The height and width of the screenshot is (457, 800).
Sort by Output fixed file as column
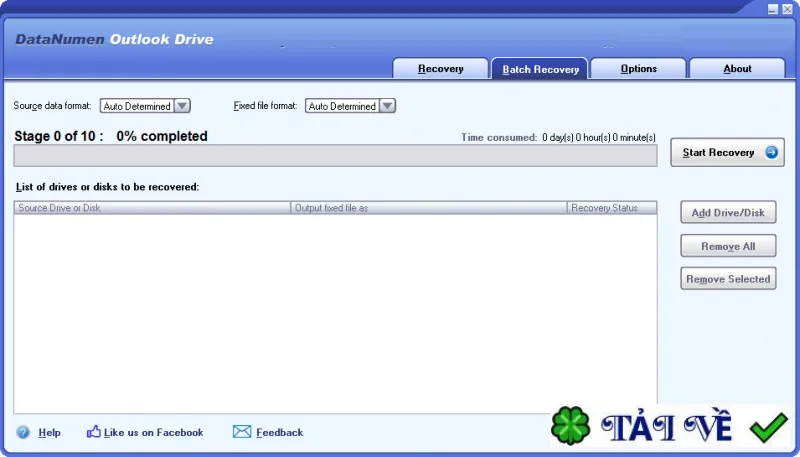click(429, 208)
